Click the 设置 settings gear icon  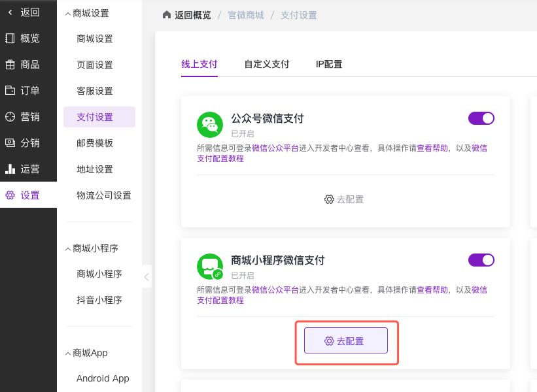(x=10, y=195)
